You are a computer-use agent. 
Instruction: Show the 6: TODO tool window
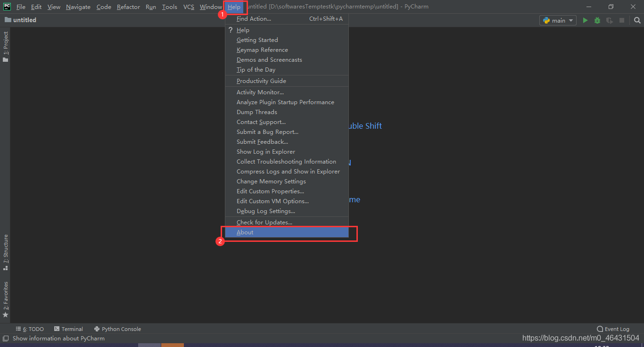pos(30,329)
